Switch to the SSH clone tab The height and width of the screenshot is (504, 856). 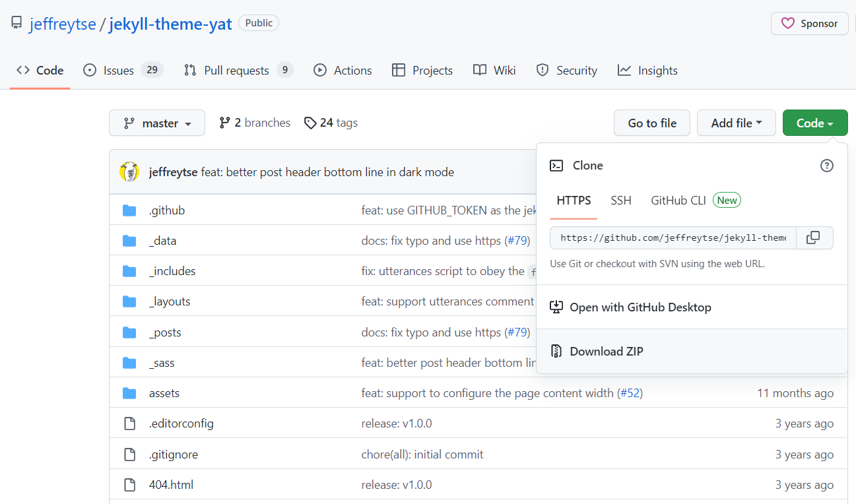click(x=620, y=201)
